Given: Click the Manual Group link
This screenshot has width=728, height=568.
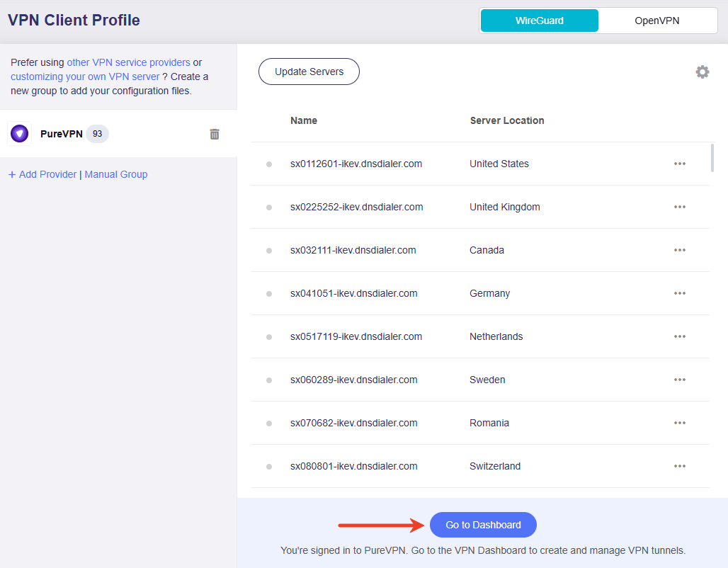Looking at the screenshot, I should tap(116, 174).
